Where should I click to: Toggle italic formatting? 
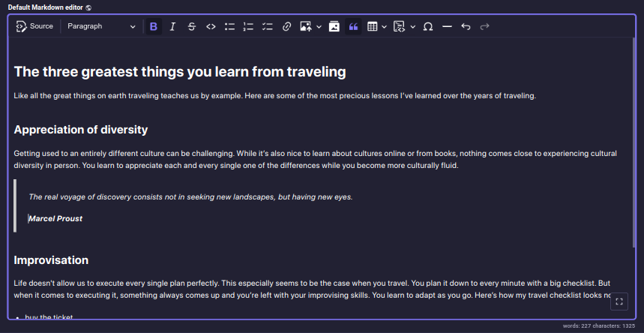click(x=172, y=26)
